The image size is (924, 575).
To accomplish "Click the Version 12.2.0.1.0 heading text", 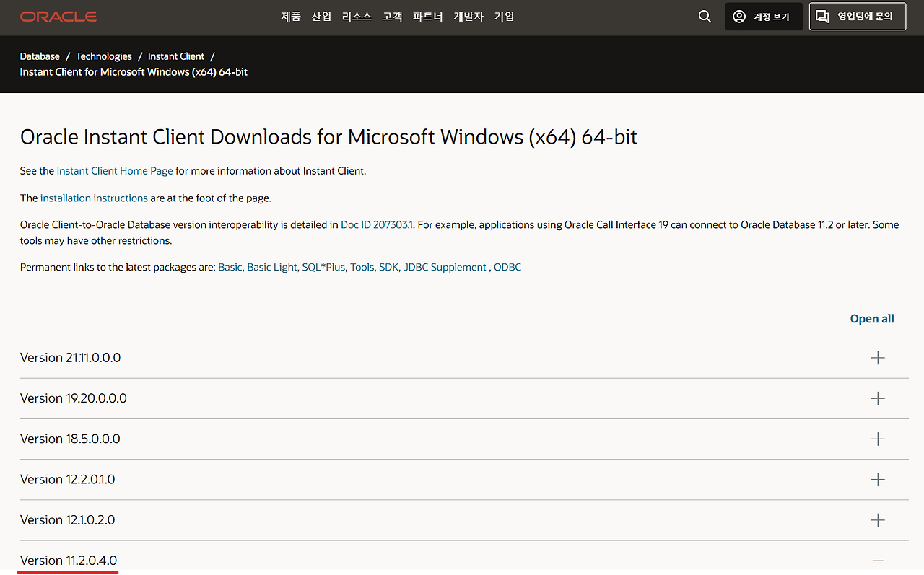I will click(68, 479).
